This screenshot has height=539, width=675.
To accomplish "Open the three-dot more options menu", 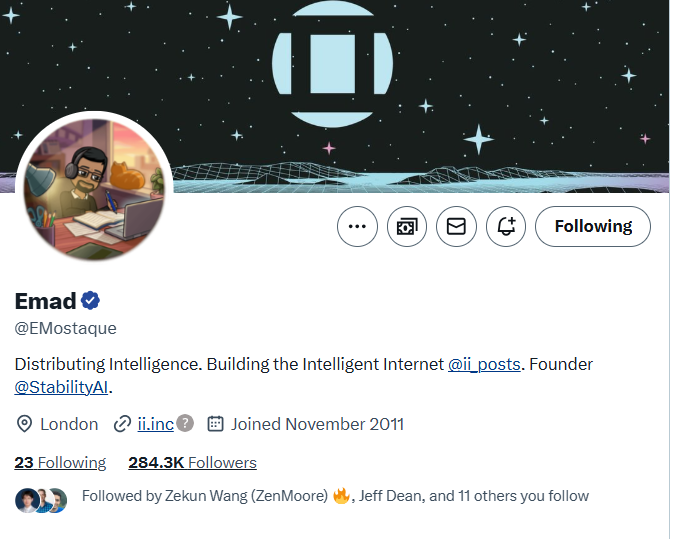I will 357,227.
